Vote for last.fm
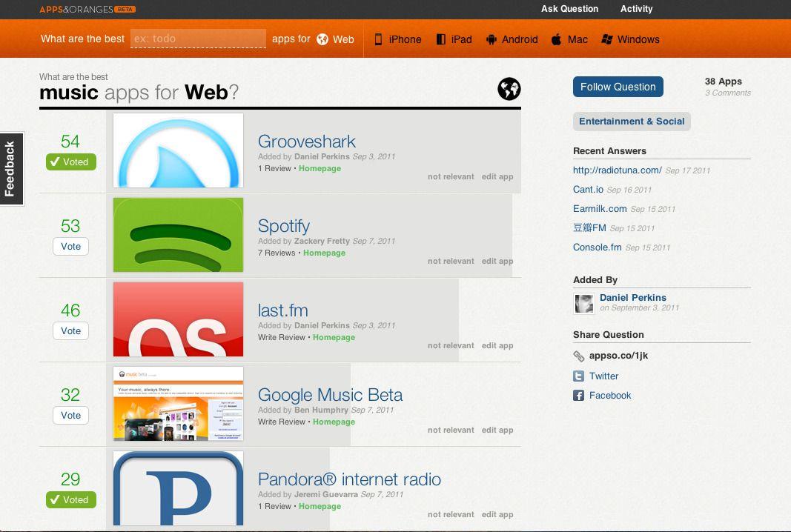The image size is (791, 532). pyautogui.click(x=70, y=330)
